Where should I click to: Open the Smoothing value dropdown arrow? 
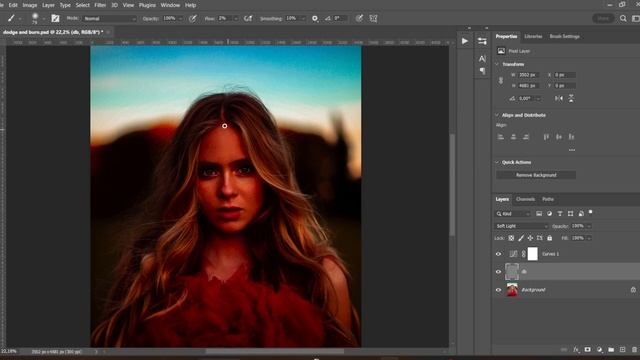[x=302, y=19]
